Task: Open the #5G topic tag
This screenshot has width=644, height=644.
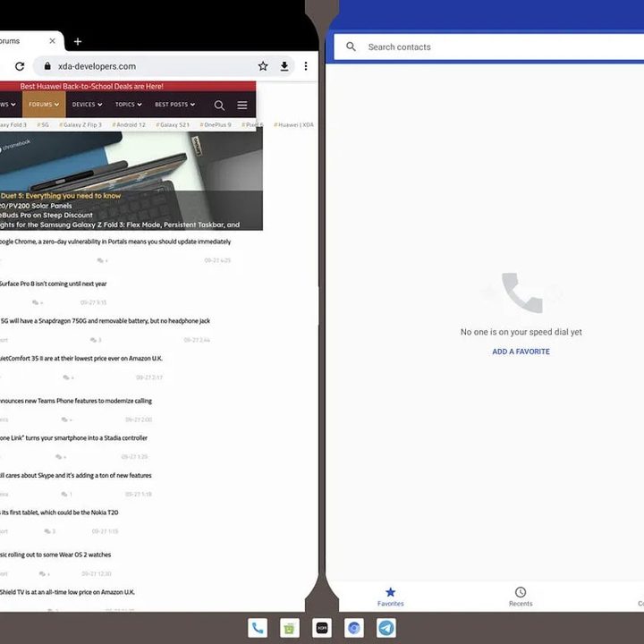Action: [x=43, y=124]
